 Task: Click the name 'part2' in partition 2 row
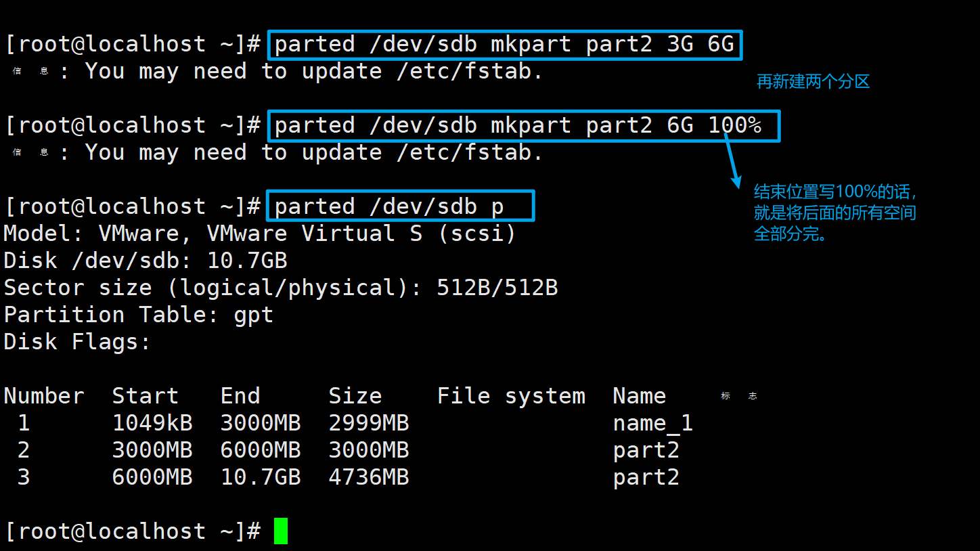click(646, 451)
